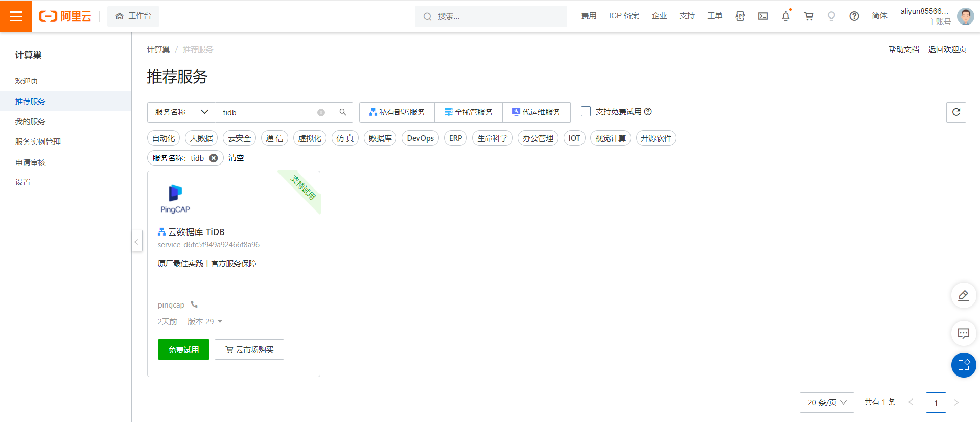Click the magnifier search button
The width and height of the screenshot is (980, 422).
[x=343, y=112]
